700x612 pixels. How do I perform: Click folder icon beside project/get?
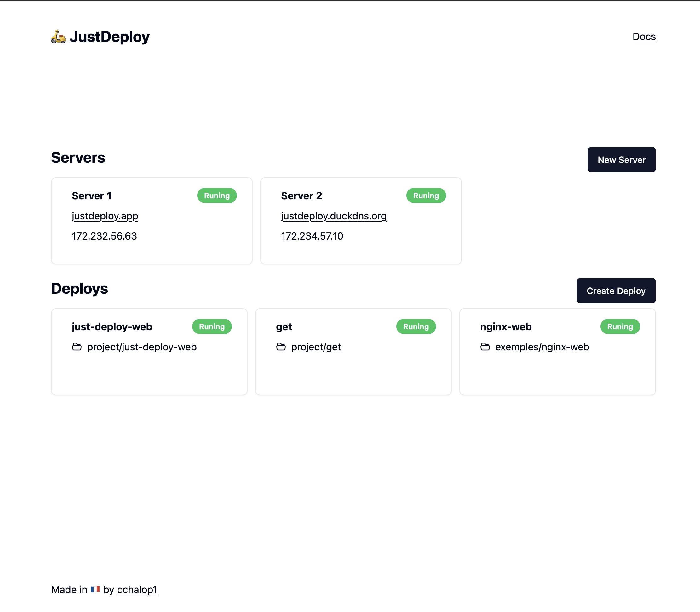[x=281, y=347]
